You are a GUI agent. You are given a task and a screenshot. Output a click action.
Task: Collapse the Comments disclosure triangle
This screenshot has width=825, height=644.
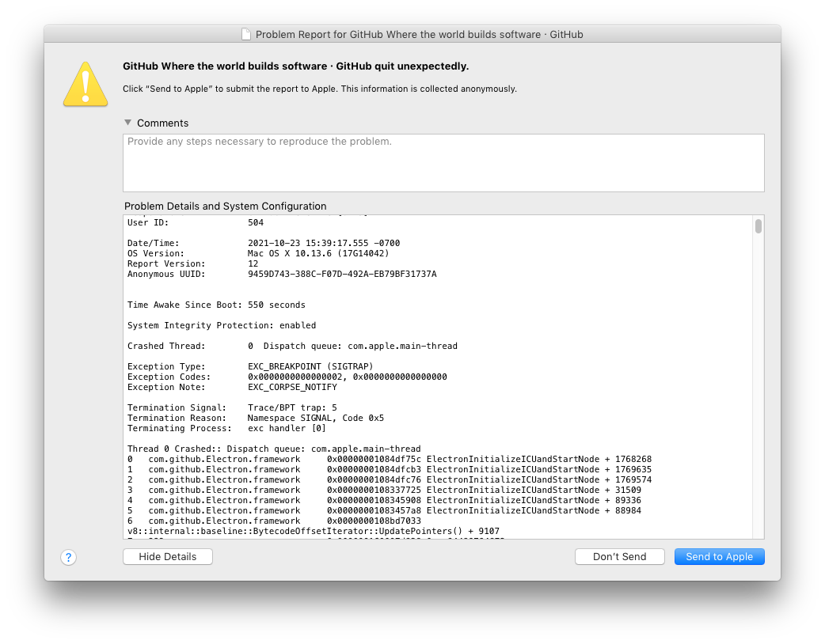[127, 123]
